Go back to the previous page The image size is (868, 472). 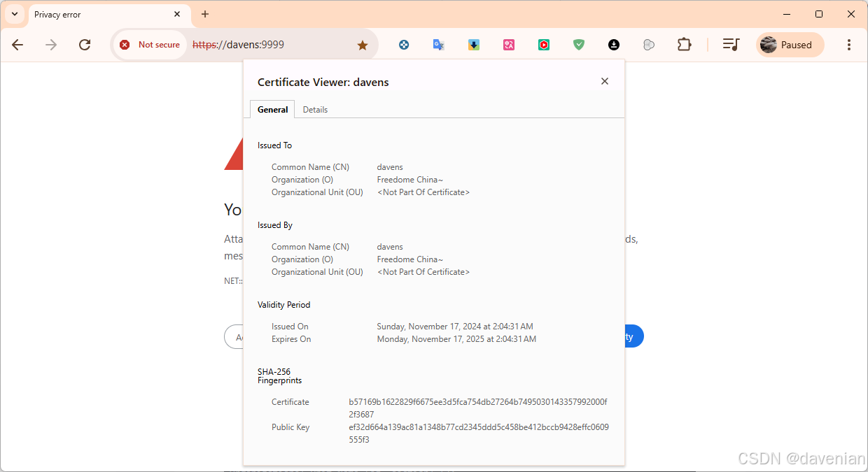[x=17, y=45]
